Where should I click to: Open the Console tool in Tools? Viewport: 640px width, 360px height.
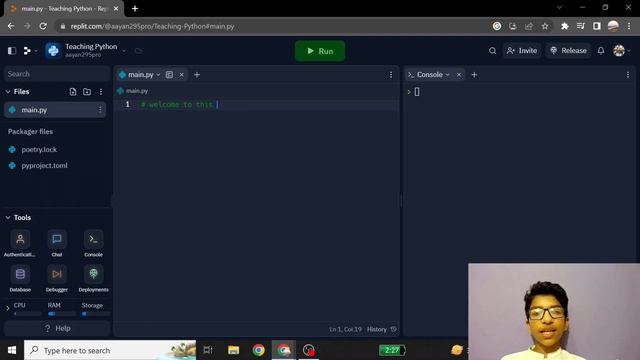pyautogui.click(x=93, y=244)
